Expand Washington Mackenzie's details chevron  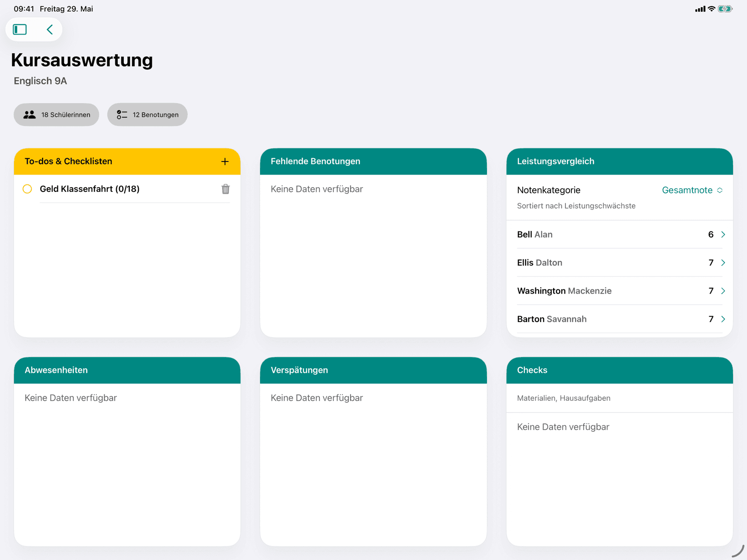coord(723,291)
